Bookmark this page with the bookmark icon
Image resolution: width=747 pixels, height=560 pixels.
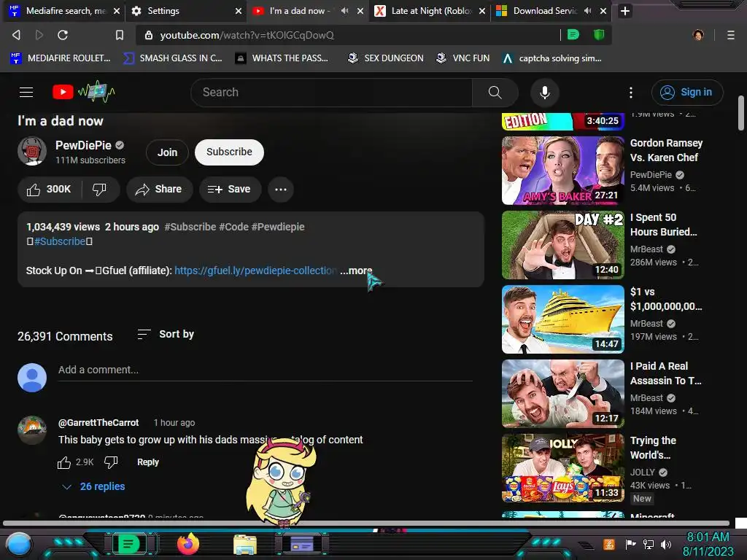click(120, 35)
